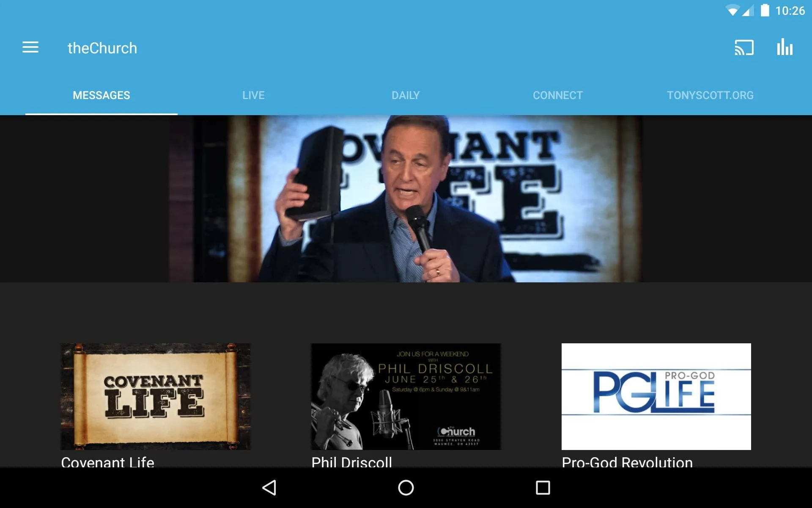
Task: Navigate to CONNECT section
Action: point(558,95)
